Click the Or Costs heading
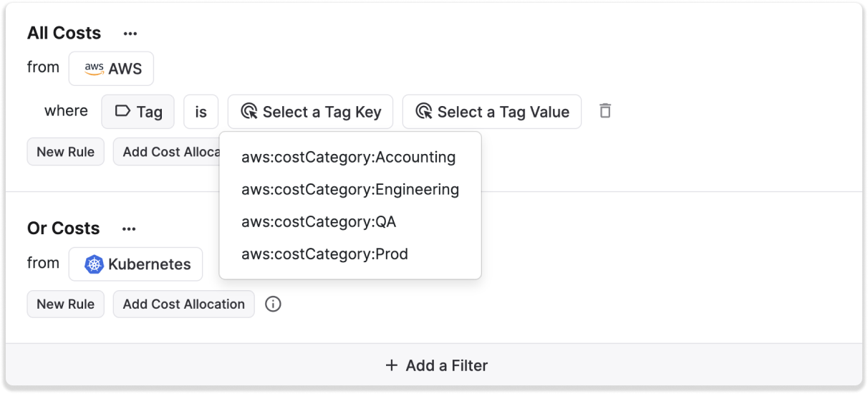 click(x=63, y=229)
